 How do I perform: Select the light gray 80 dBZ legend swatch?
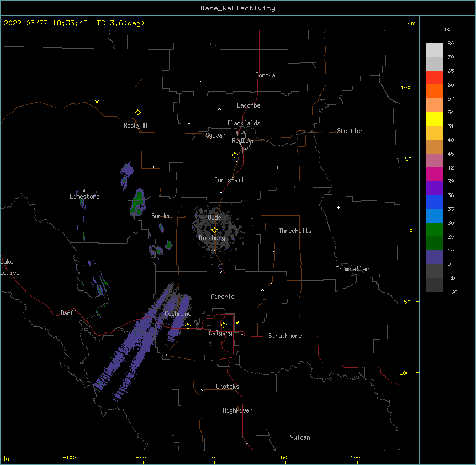click(434, 50)
